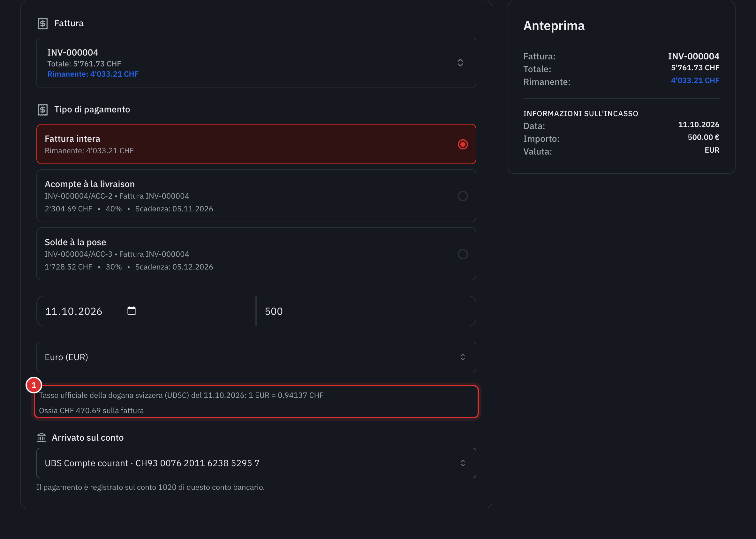Open the UBS Compte courant account dropdown
Image resolution: width=756 pixels, height=539 pixels.
tap(256, 463)
